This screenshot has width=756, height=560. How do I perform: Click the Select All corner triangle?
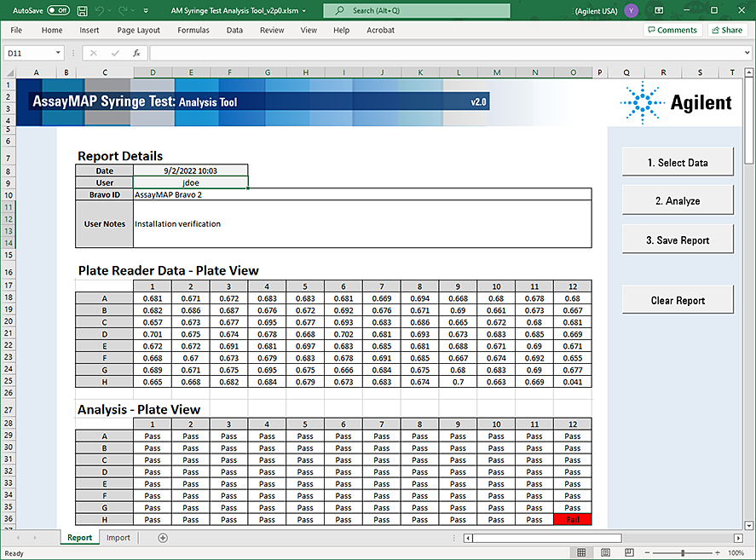coord(9,72)
